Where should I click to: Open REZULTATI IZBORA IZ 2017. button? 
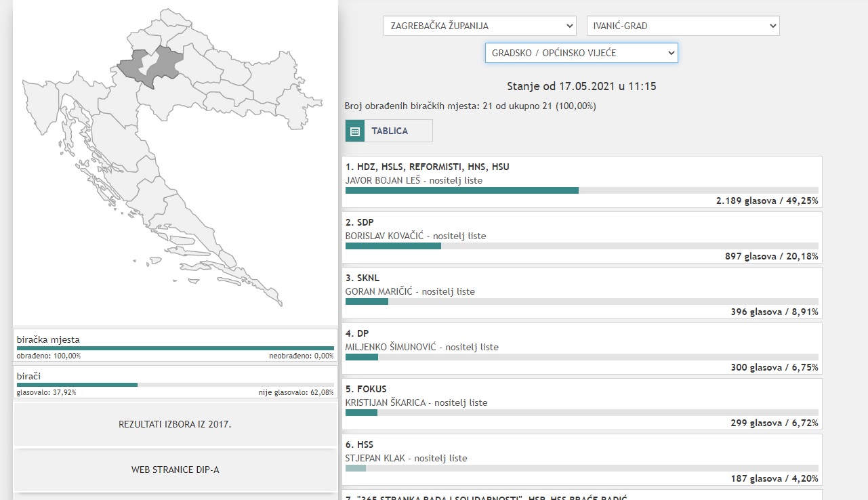click(x=175, y=424)
